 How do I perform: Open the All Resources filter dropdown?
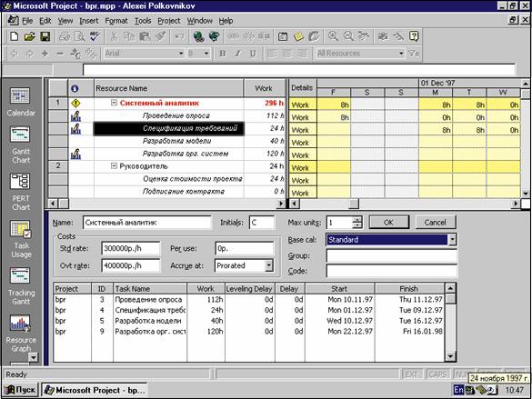coord(401,54)
